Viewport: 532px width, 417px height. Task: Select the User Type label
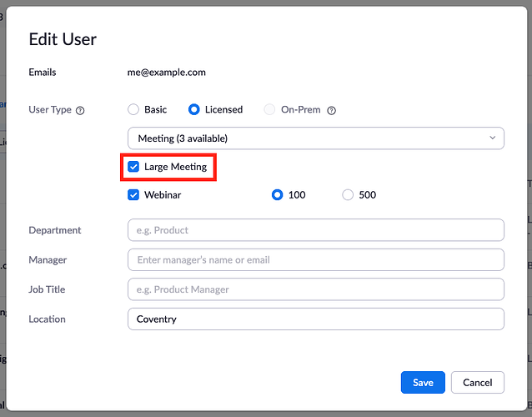(50, 109)
